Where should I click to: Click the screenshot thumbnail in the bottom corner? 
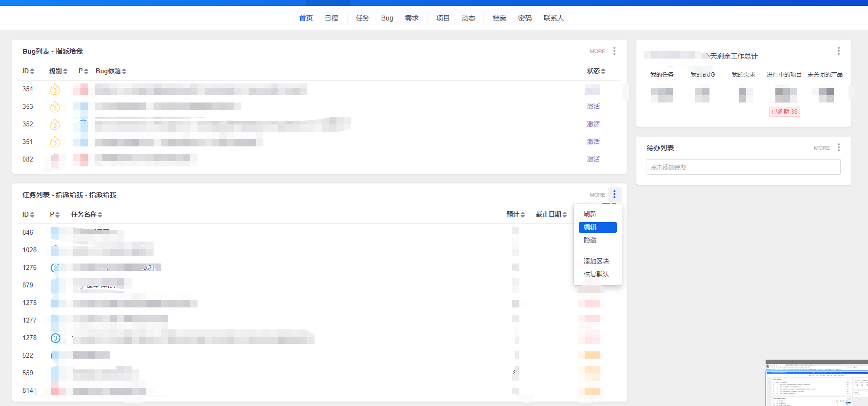click(x=817, y=383)
